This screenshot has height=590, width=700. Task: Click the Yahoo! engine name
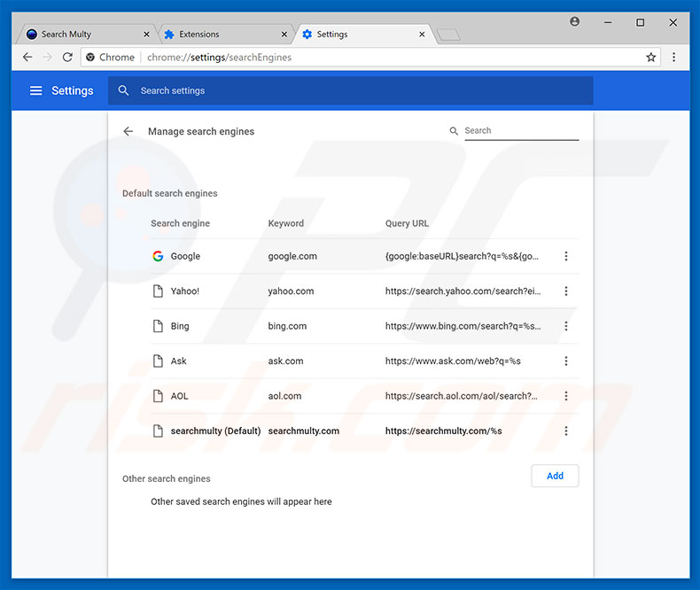click(x=185, y=291)
